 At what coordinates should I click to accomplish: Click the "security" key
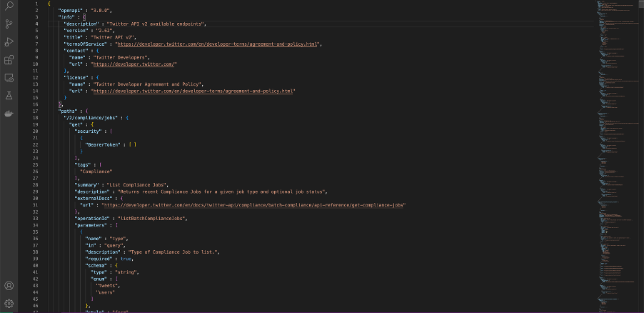pyautogui.click(x=89, y=131)
